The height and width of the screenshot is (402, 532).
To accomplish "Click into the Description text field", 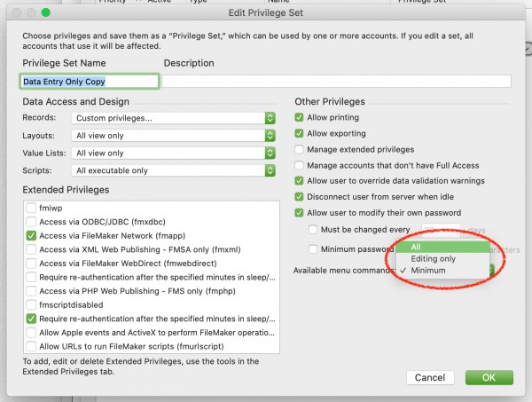I will tap(336, 81).
